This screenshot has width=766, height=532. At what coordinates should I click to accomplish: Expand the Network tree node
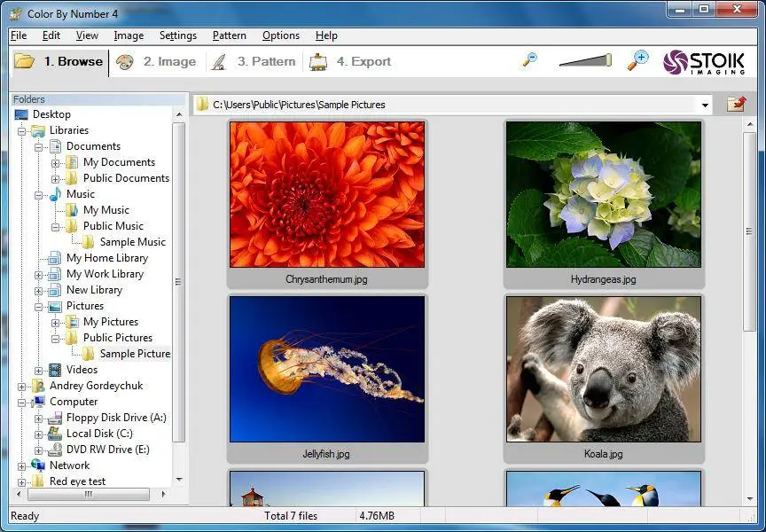[21, 466]
